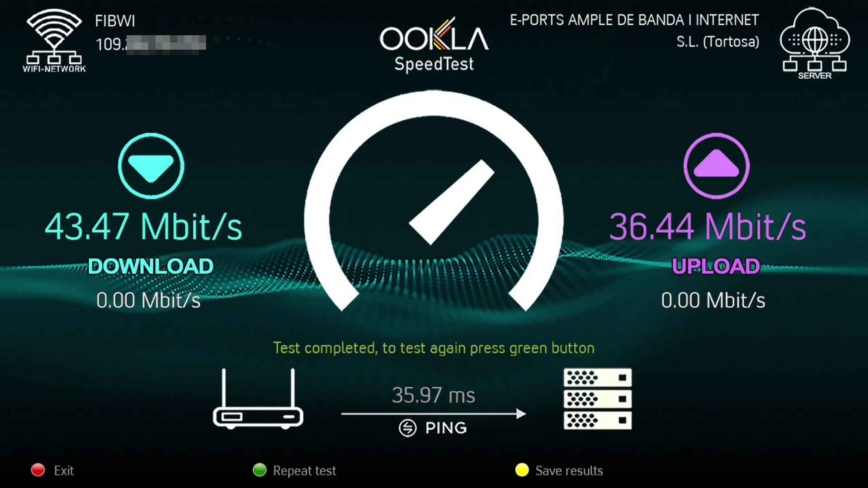Click the DOWNLOAD label
The height and width of the screenshot is (488, 868).
pos(151,266)
